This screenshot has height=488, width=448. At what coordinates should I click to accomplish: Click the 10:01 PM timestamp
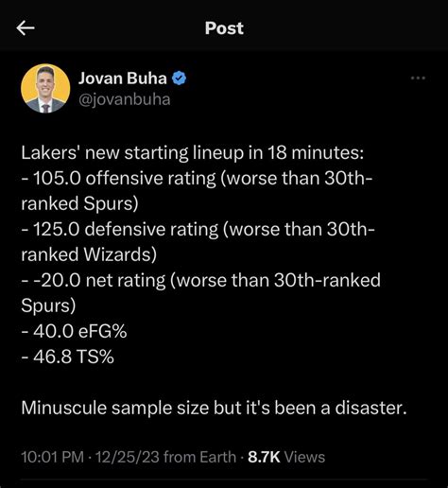[53, 457]
